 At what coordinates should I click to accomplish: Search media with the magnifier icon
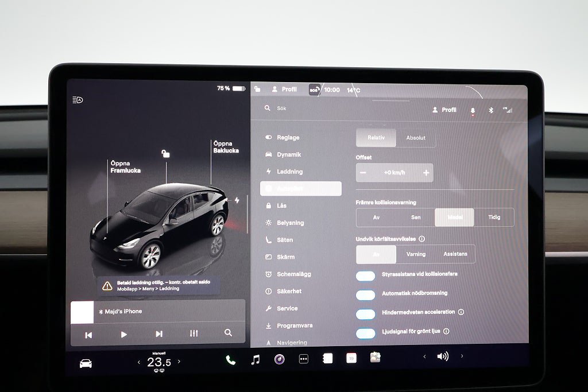click(228, 333)
